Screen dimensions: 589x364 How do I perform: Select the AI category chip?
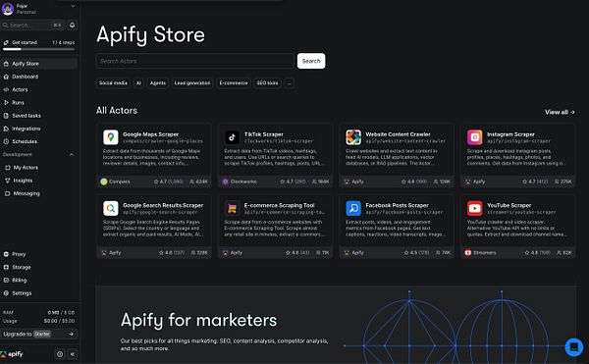click(138, 83)
